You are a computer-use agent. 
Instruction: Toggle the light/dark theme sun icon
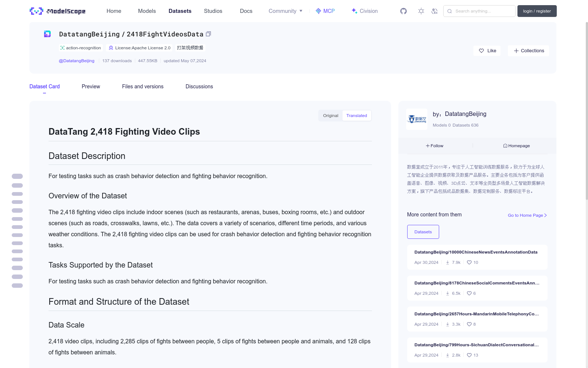pos(421,11)
